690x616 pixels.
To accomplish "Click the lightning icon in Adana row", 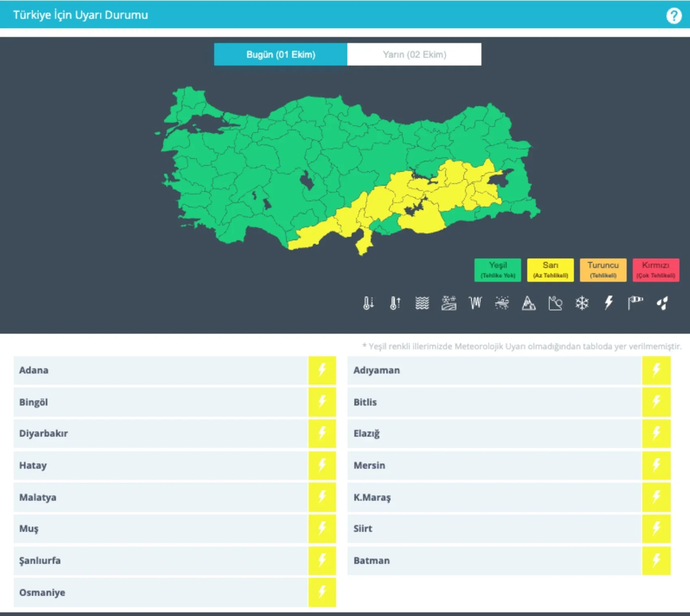I will tap(322, 370).
